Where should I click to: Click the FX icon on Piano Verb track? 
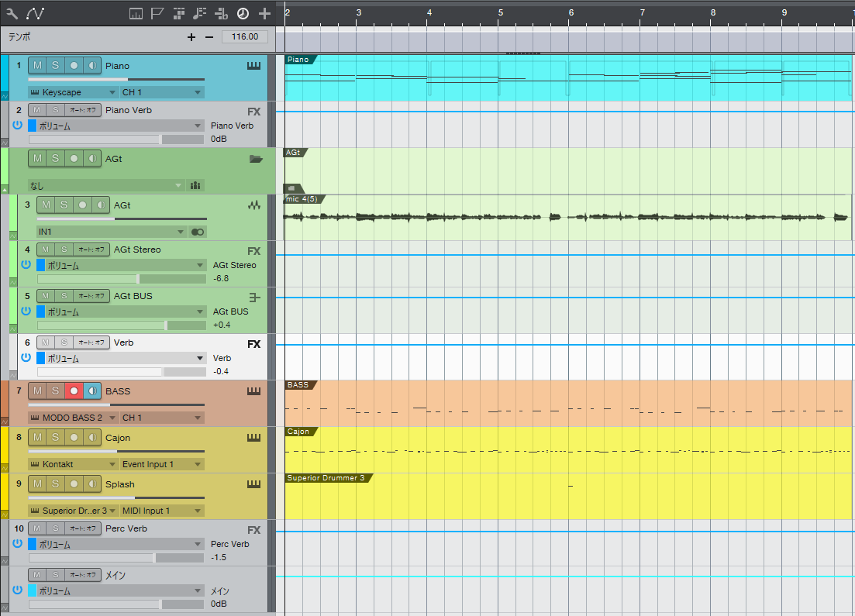point(253,112)
